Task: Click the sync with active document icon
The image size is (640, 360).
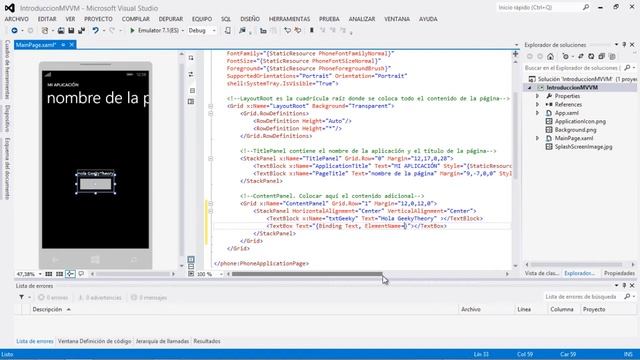Action: point(581,57)
